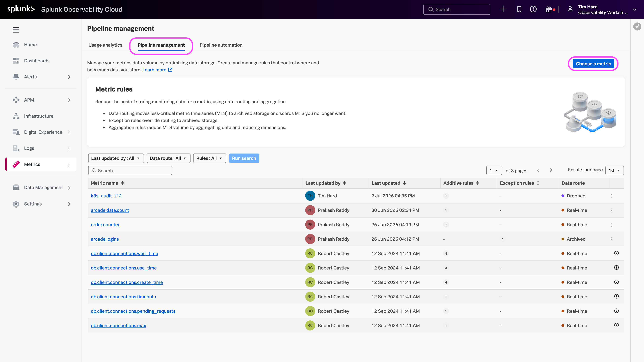Screen dimensions: 644x362
Task: Expand the Settings sidebar submenu
Action: [69, 204]
